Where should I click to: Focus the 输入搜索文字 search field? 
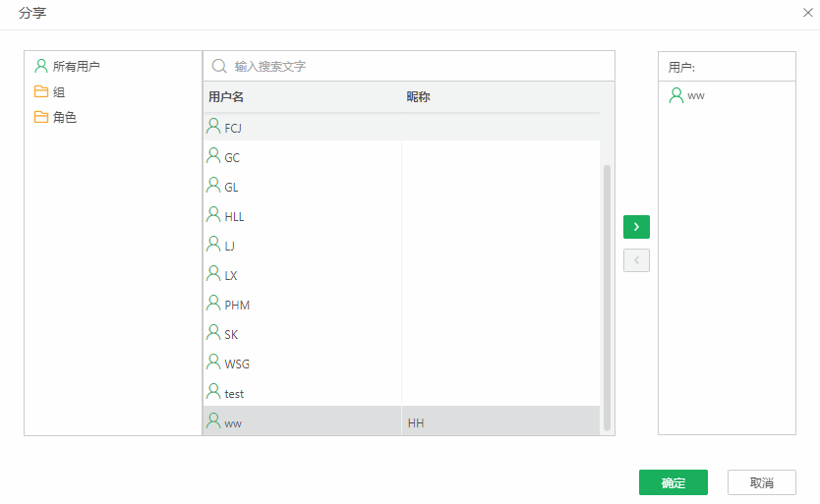point(408,66)
